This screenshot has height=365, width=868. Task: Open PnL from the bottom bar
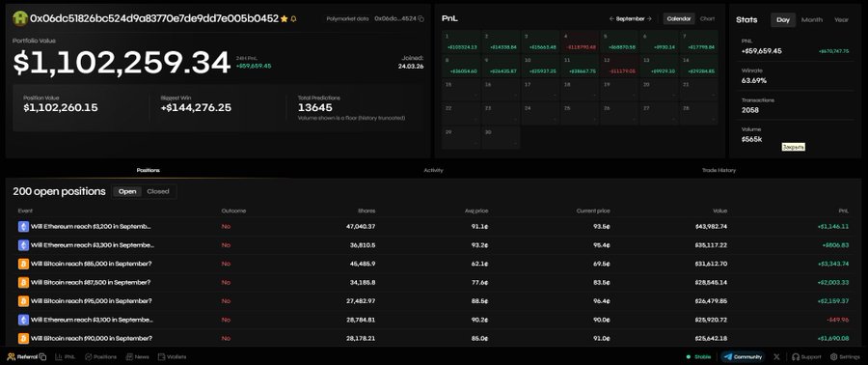(x=66, y=356)
